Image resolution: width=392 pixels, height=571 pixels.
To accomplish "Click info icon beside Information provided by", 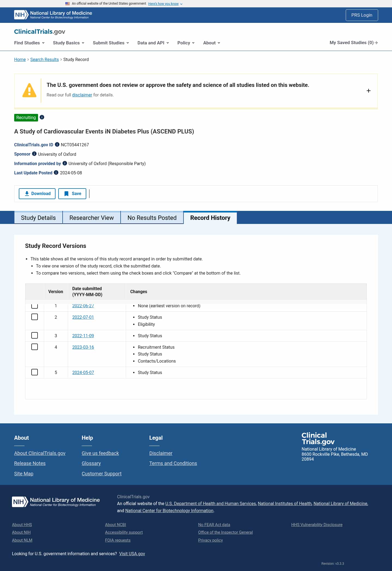I will point(65,163).
